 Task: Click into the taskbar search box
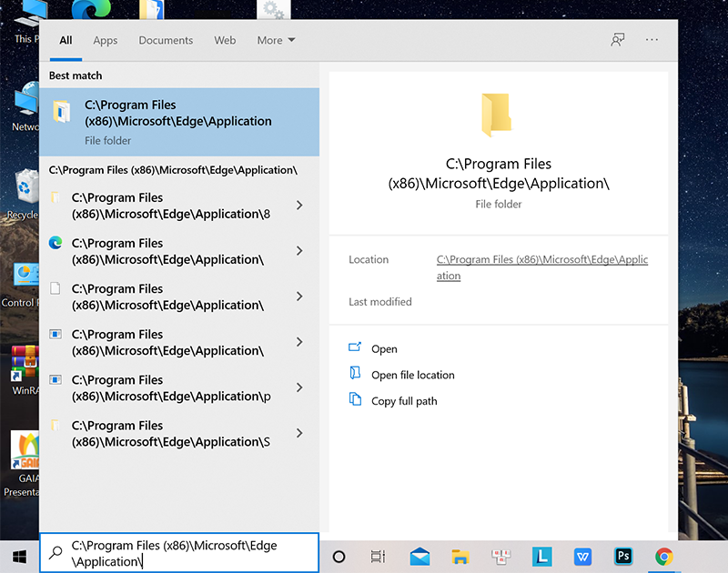pyautogui.click(x=179, y=553)
